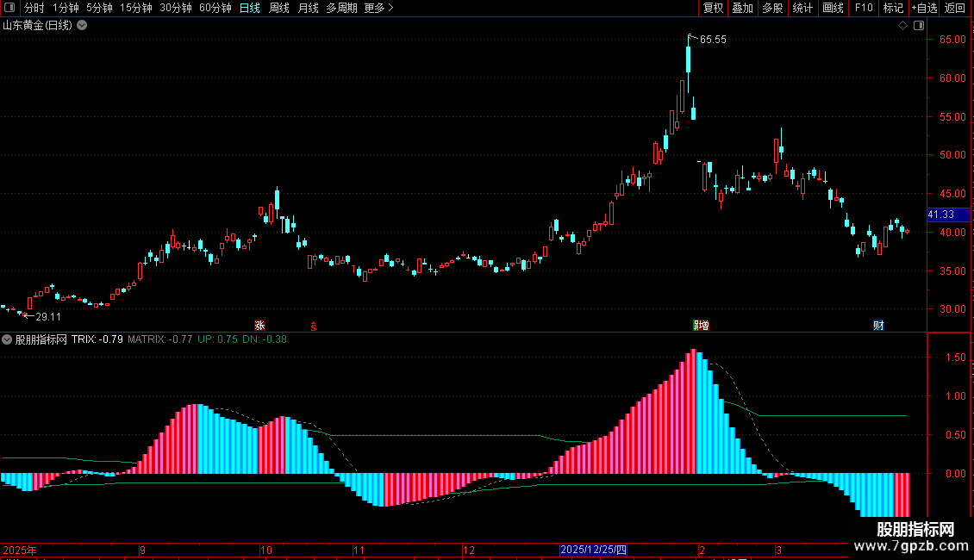
Task: Click the 2025/12/25/四 date label
Action: click(593, 550)
